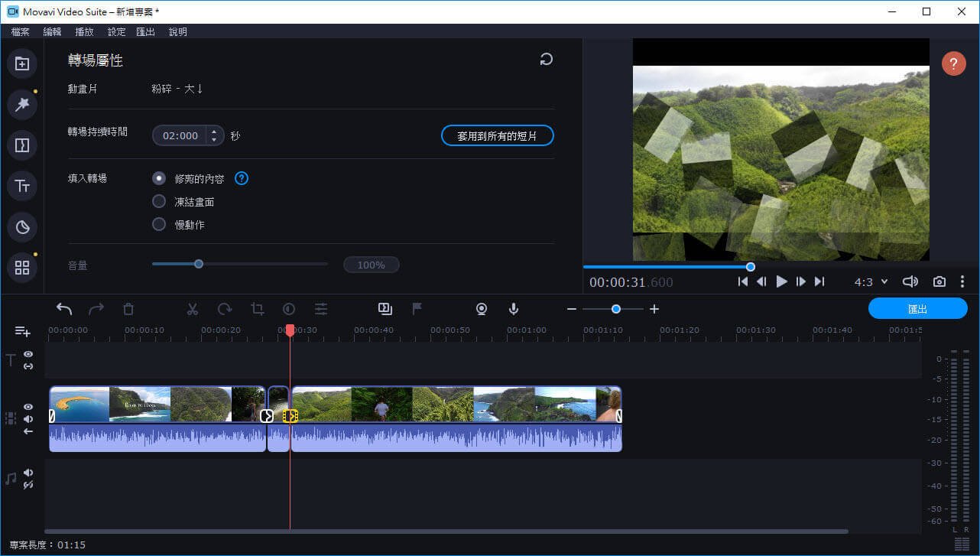Reset transition properties with circular arrow
980x556 pixels.
pyautogui.click(x=546, y=59)
